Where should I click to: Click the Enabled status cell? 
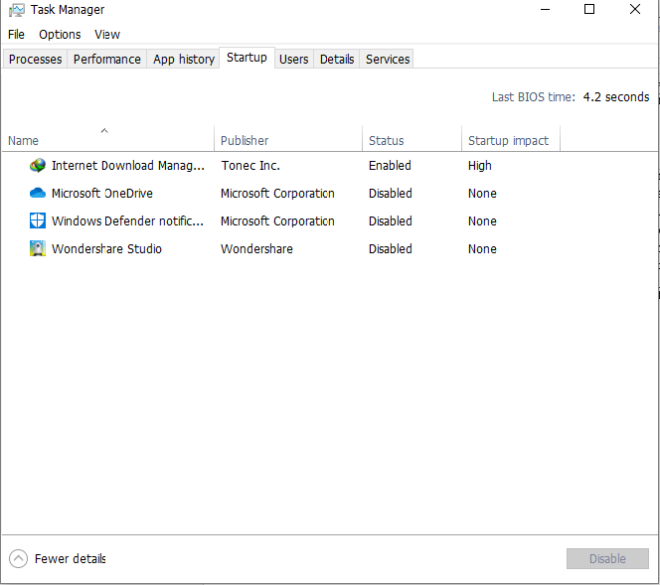tap(390, 165)
